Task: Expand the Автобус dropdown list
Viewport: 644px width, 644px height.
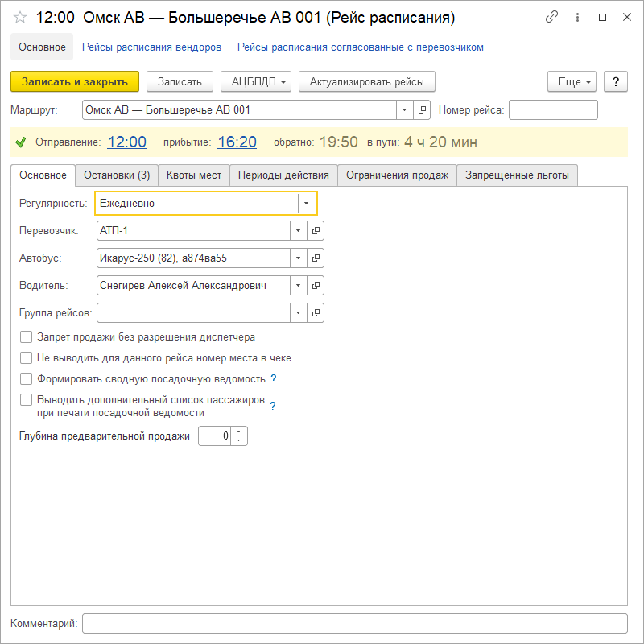Action: (297, 258)
